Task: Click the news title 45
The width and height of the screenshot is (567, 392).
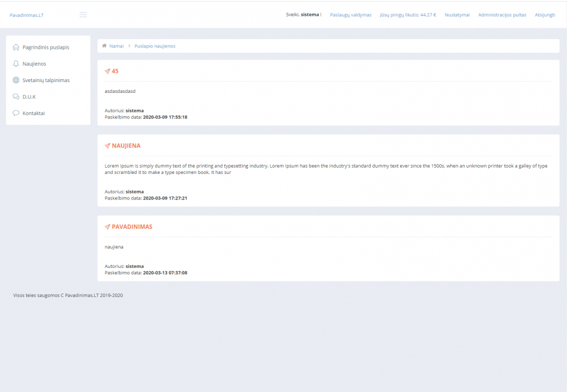Action: [x=115, y=71]
